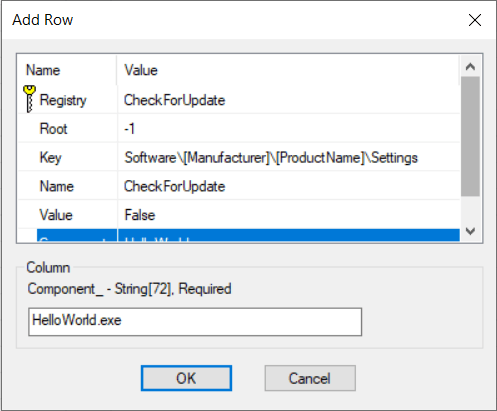
Task: Select the highlighted Component_ row
Action: coord(248,235)
